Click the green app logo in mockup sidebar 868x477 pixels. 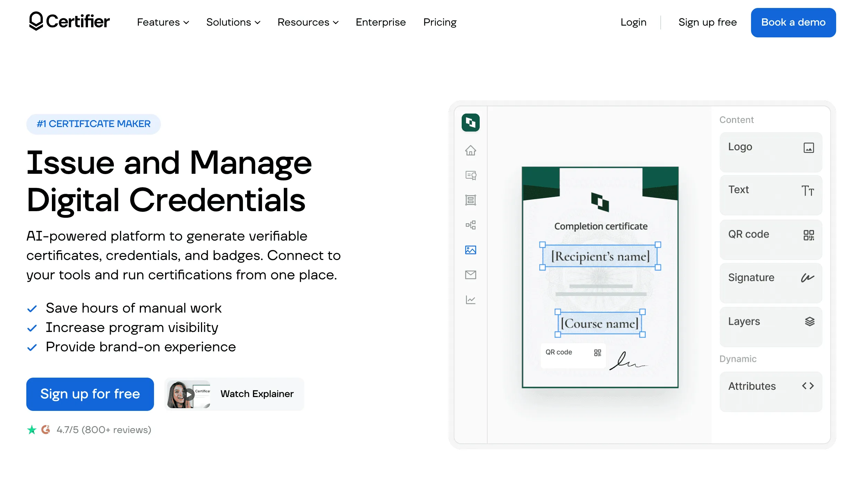coord(471,123)
